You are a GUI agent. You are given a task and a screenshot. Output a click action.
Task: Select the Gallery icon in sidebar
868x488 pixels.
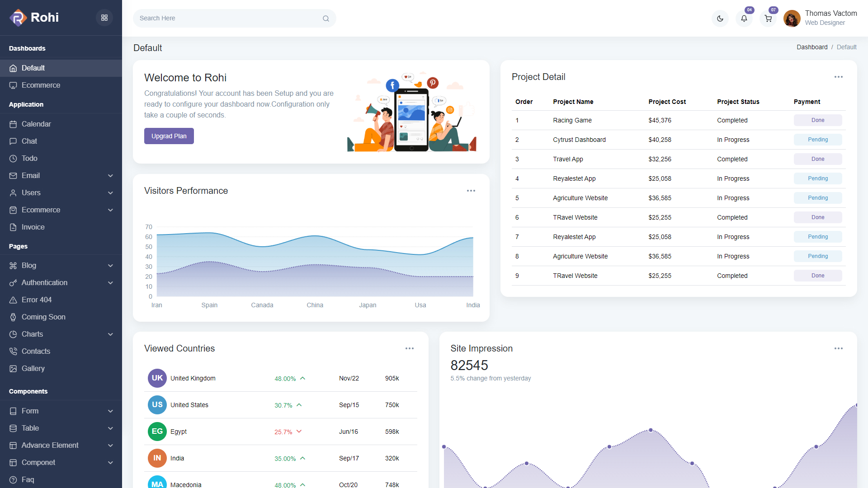coord(14,368)
